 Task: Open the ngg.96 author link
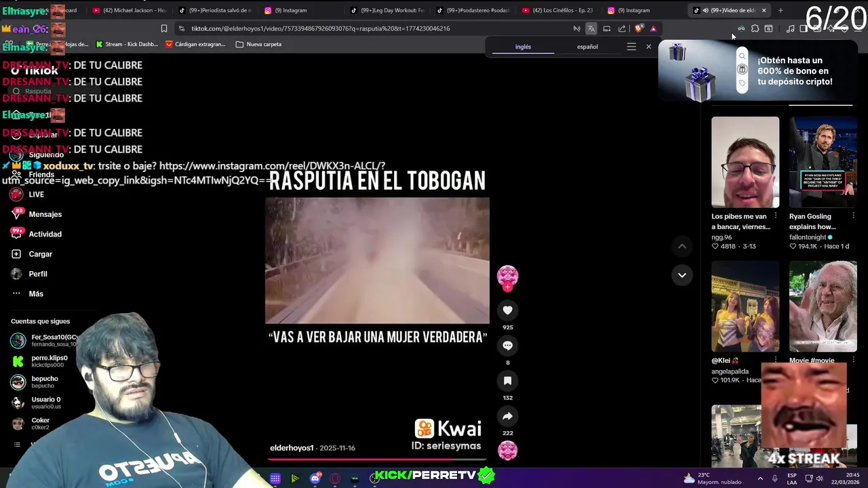722,237
